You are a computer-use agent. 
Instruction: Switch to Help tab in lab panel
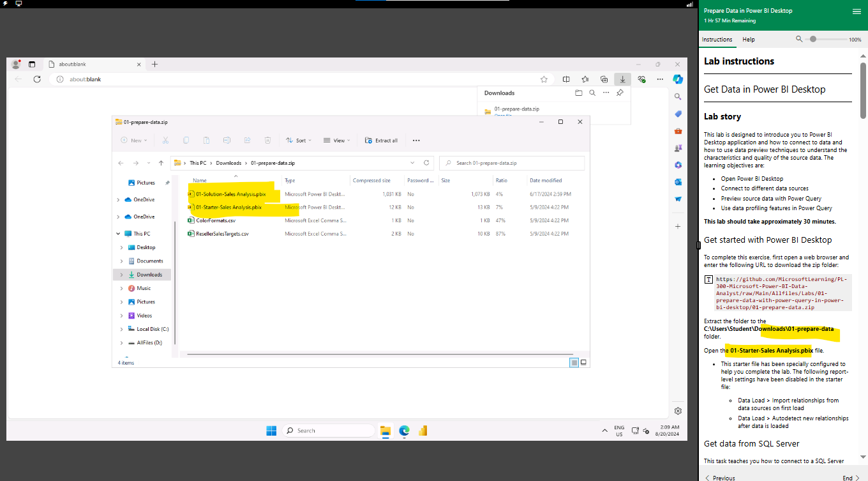click(x=749, y=40)
